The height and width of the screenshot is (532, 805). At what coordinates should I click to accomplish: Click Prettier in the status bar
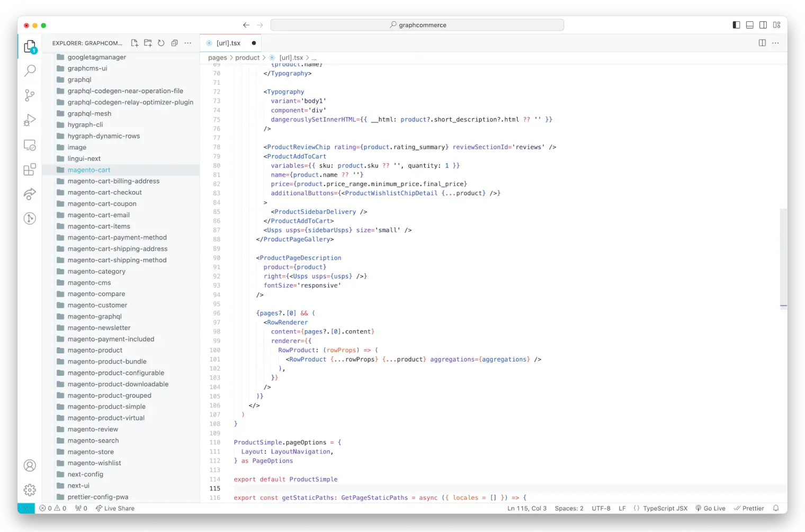click(749, 508)
